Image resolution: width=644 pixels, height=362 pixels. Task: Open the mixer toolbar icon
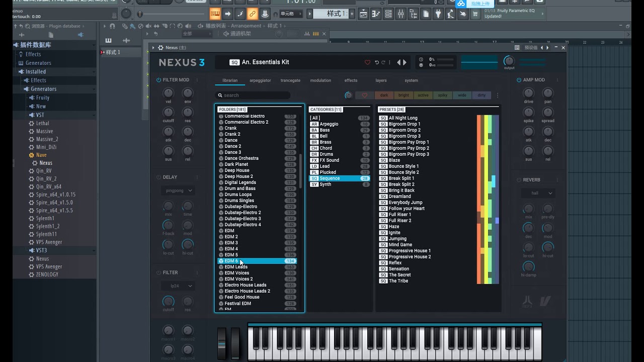401,14
